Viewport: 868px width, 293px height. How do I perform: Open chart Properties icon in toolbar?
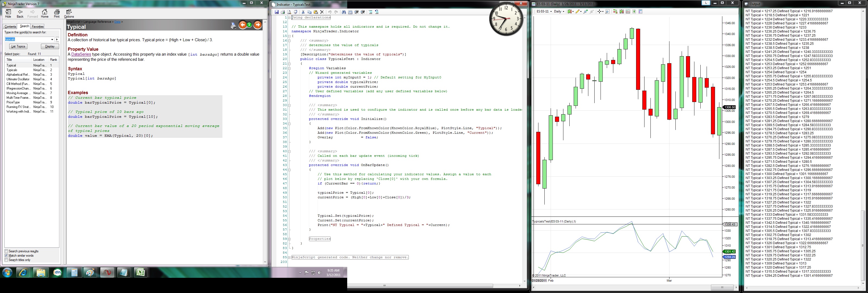pos(640,11)
